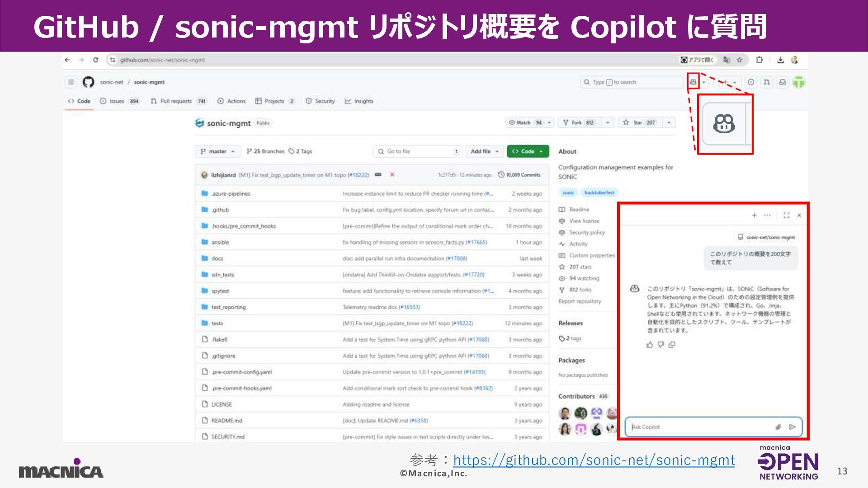Image resolution: width=868 pixels, height=488 pixels.
Task: Click thumbs up on Copilot response
Action: click(x=650, y=345)
